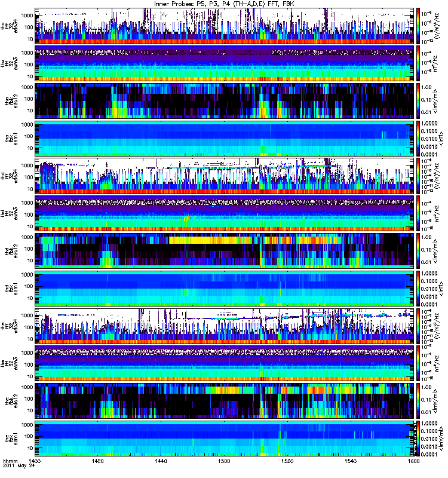
Task: Click the 'thd fff_32 scm3' y-axis label
Action: 9,213
